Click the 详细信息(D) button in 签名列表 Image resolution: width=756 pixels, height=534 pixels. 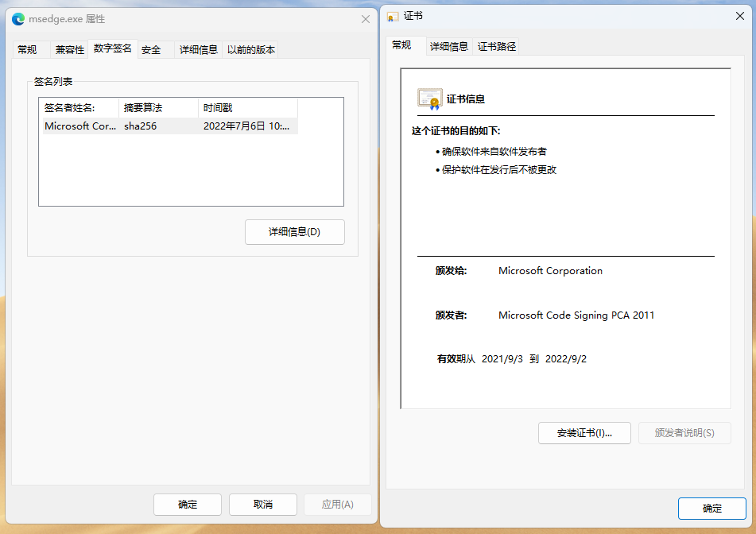pyautogui.click(x=294, y=231)
